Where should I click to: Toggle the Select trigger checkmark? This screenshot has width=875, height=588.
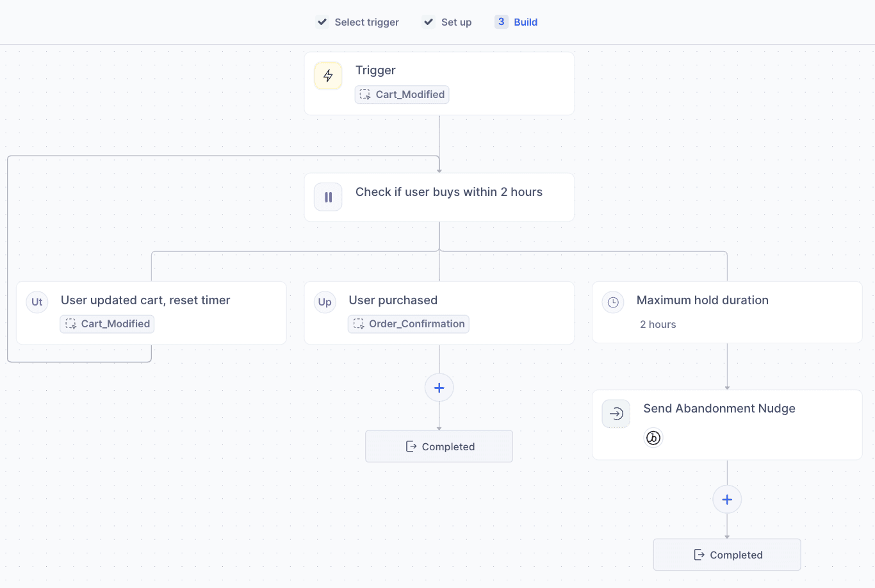[322, 21]
